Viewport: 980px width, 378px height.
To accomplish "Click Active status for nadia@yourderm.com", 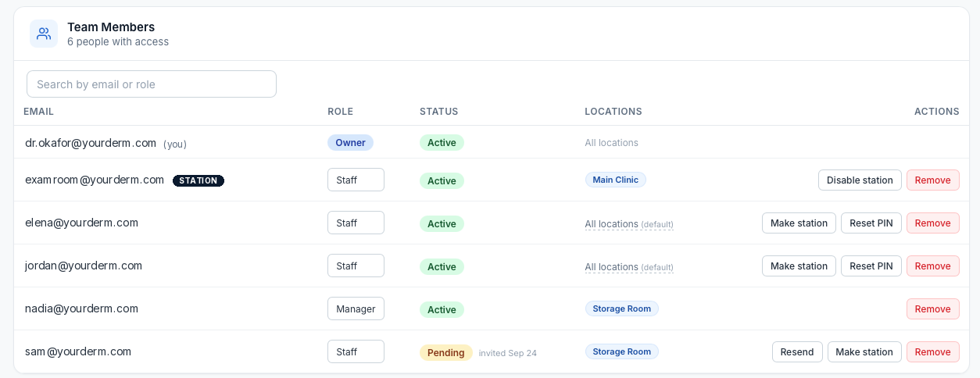I will 442,309.
